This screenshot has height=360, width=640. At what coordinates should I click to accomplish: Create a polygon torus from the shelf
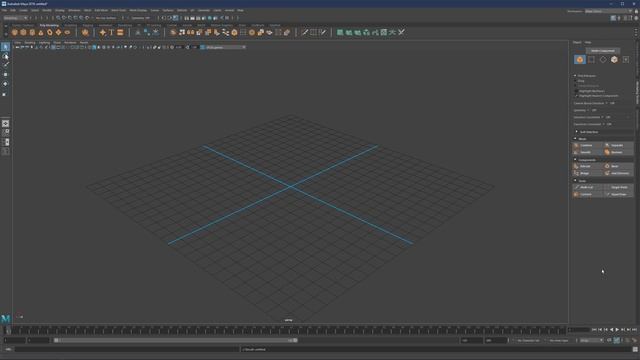click(x=50, y=32)
